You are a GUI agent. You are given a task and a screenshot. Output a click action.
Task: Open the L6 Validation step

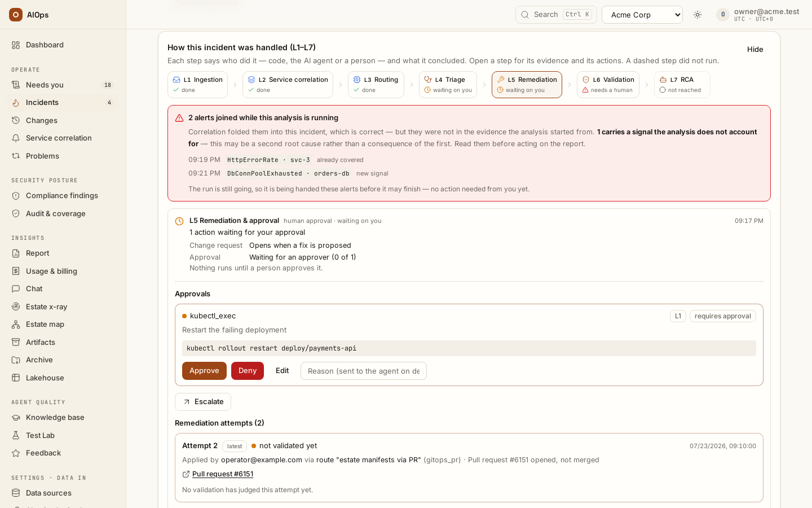coord(608,85)
